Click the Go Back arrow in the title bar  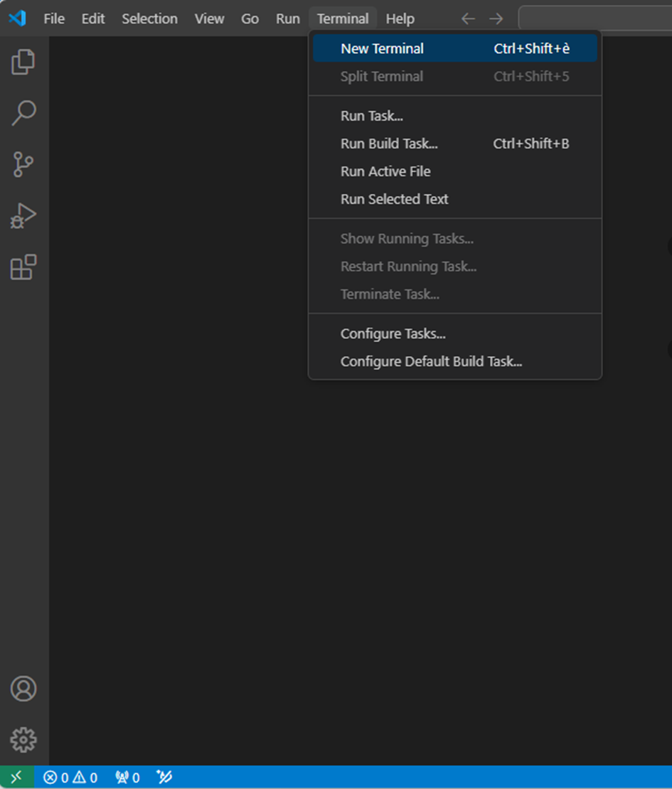click(x=468, y=18)
